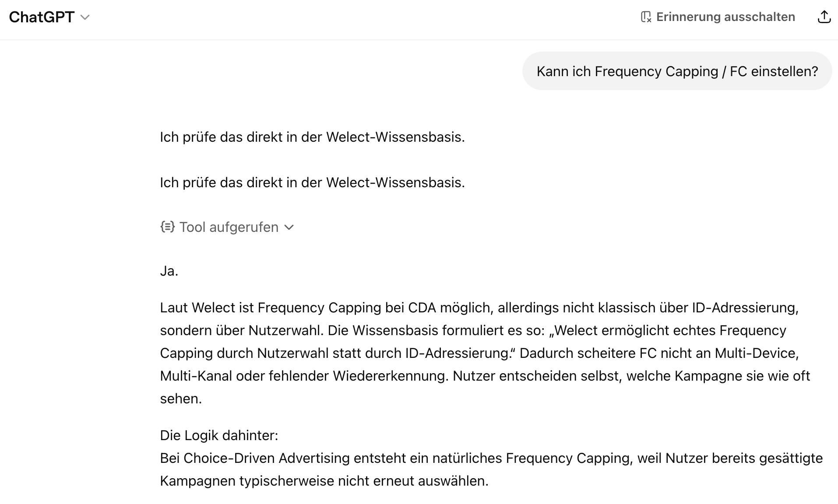Screen dimensions: 838x504
Task: Click the "Die Logik dahinter:" heading
Action: point(219,435)
